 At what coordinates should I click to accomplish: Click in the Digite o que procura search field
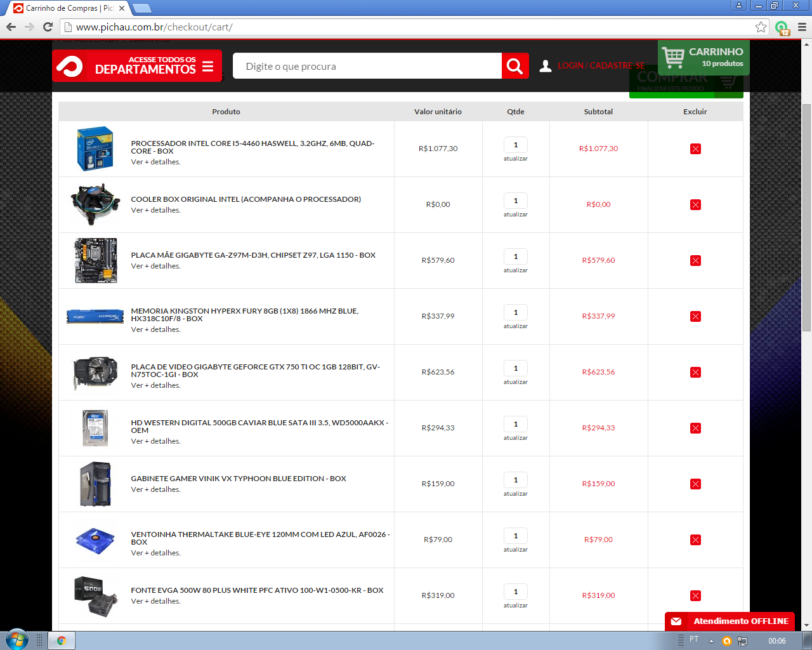[x=367, y=66]
